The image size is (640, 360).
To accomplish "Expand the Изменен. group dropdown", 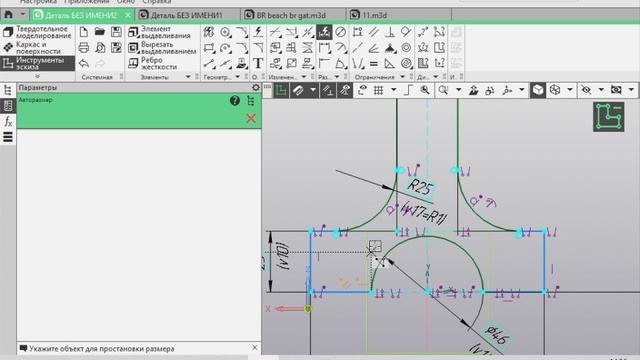I will pos(304,77).
